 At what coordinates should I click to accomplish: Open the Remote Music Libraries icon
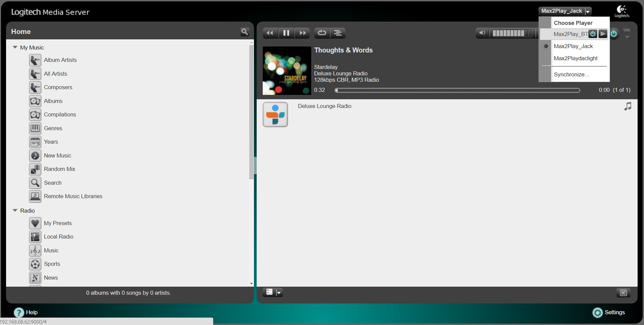click(35, 196)
